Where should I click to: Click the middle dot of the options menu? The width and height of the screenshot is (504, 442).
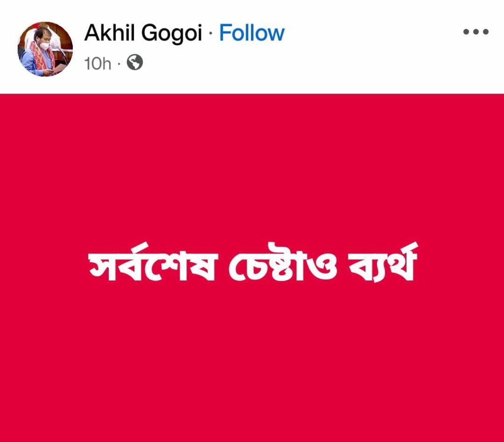click(476, 32)
